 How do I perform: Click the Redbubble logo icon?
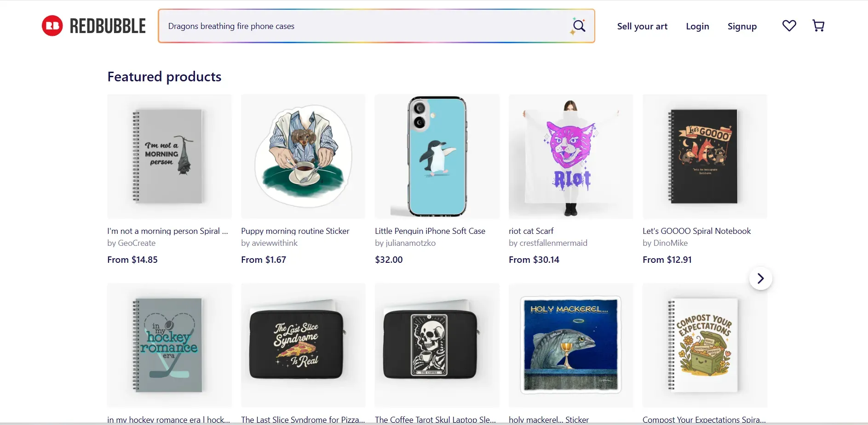(52, 25)
